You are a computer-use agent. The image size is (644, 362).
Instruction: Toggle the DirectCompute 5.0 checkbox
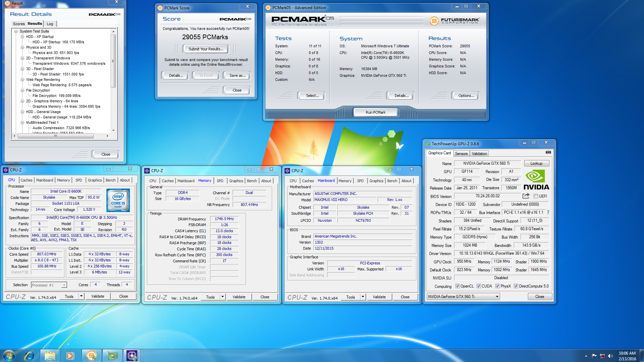click(516, 286)
